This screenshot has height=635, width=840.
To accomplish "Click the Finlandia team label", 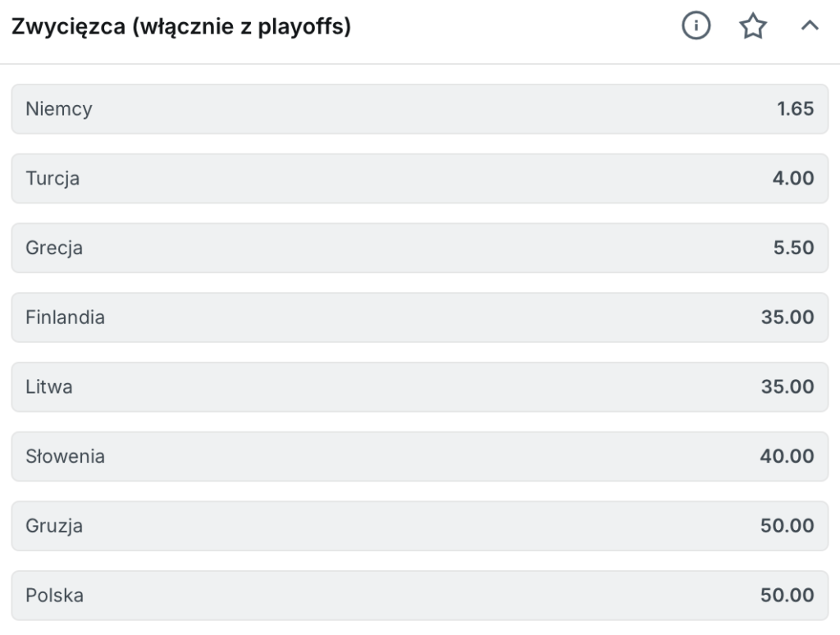I will pyautogui.click(x=66, y=317).
